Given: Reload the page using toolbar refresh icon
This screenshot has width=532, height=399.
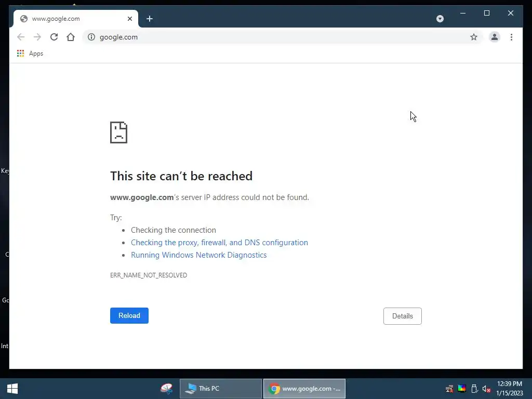Looking at the screenshot, I should tap(54, 37).
